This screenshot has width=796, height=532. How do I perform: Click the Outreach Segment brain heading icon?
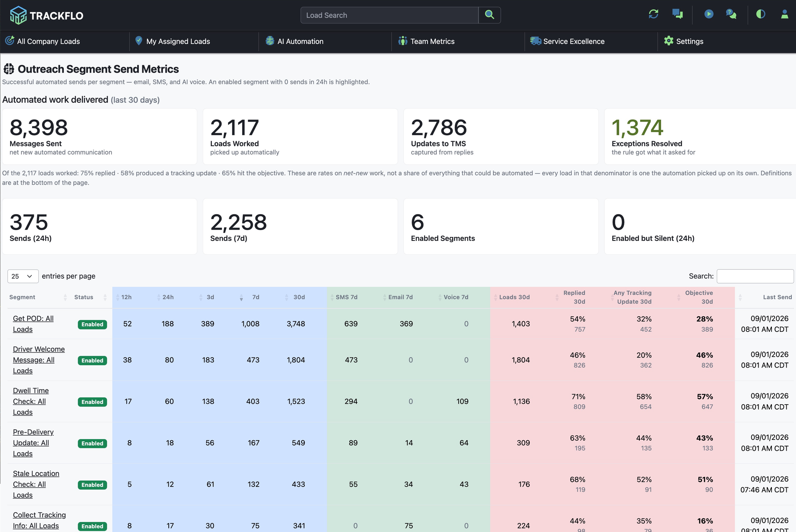click(x=9, y=69)
